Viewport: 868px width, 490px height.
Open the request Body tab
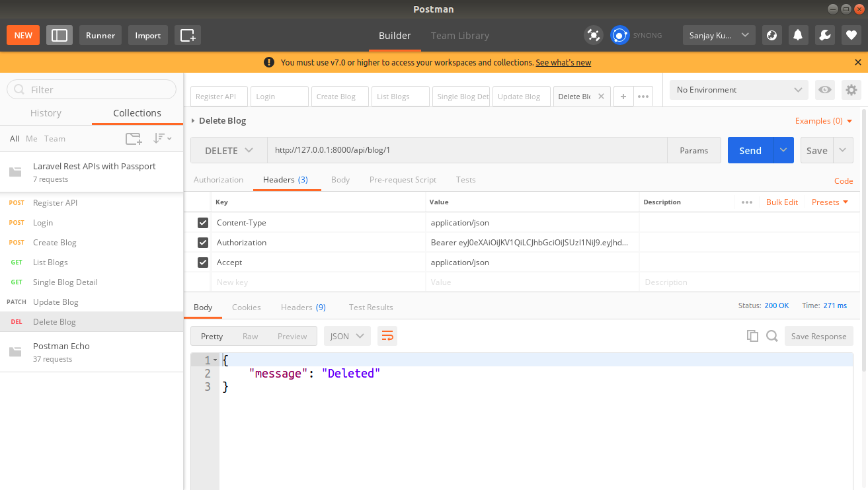(x=340, y=180)
